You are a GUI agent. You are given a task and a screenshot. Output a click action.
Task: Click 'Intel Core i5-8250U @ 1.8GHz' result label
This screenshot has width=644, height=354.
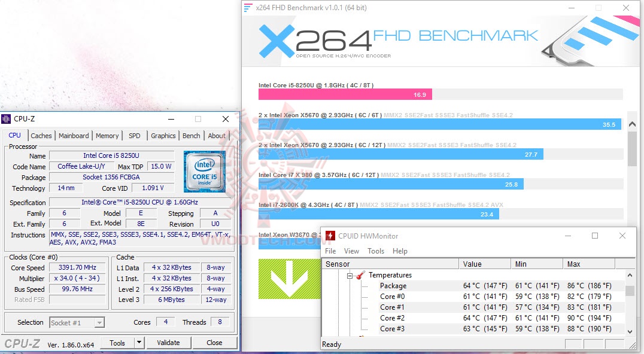316,86
